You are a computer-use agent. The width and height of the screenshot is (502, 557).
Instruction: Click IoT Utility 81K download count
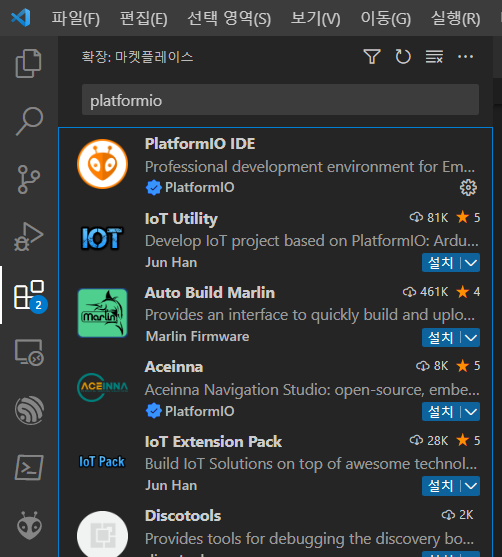(429, 217)
